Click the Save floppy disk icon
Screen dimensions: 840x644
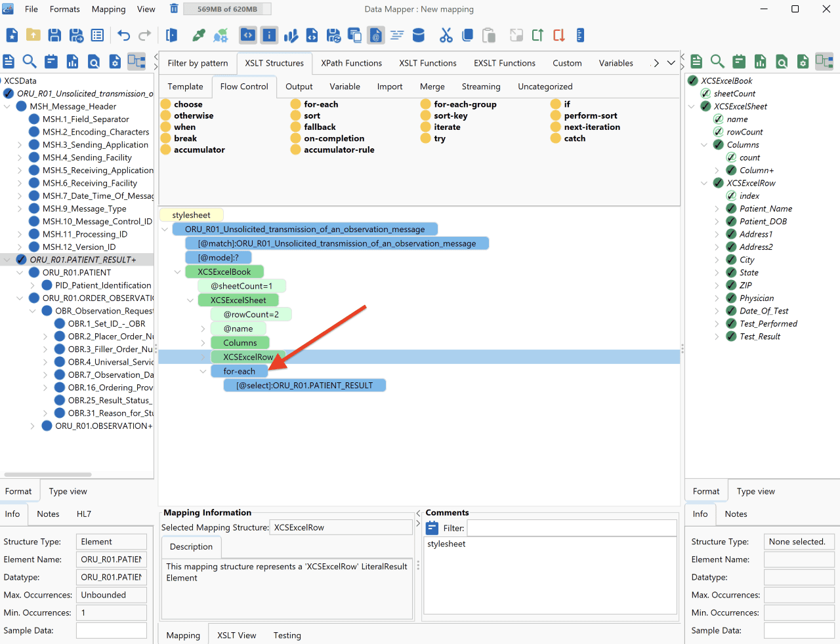tap(55, 35)
